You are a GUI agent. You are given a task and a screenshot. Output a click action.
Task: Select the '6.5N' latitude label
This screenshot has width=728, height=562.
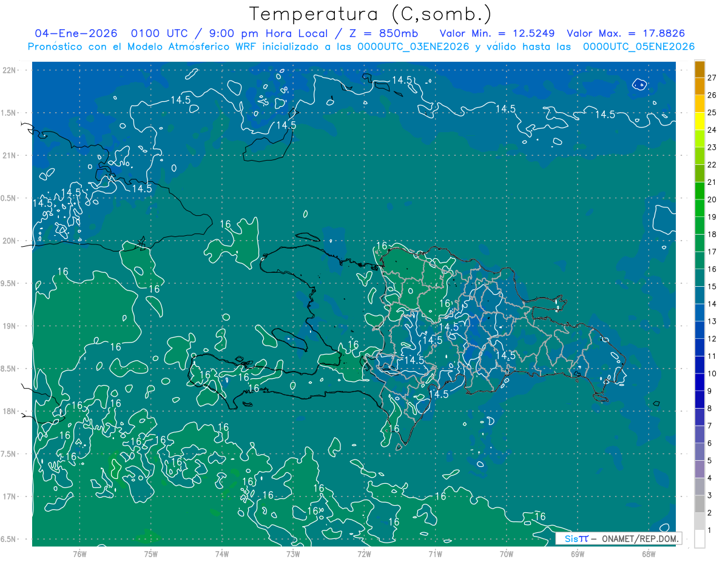(x=8, y=539)
